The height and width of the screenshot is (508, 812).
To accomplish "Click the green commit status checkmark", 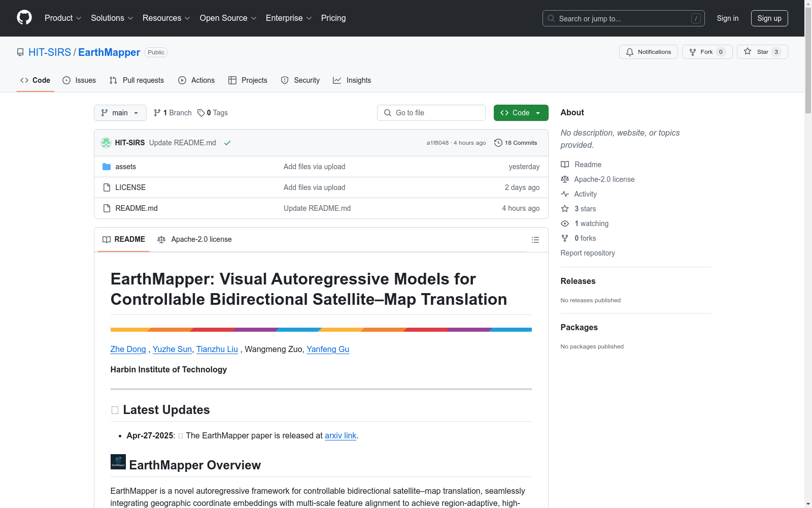I will (x=227, y=143).
